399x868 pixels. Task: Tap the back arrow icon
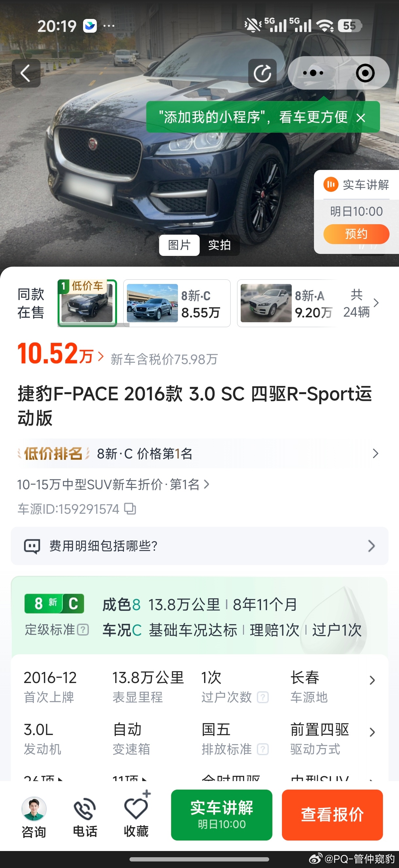tap(26, 73)
